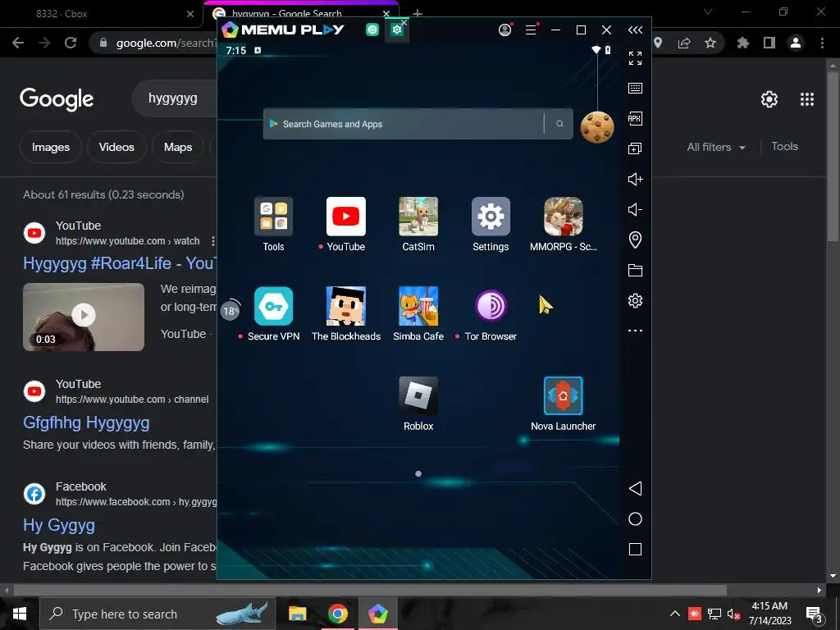Click MEmu volume down icon
Viewport: 840px width, 630px height.
pos(636,209)
